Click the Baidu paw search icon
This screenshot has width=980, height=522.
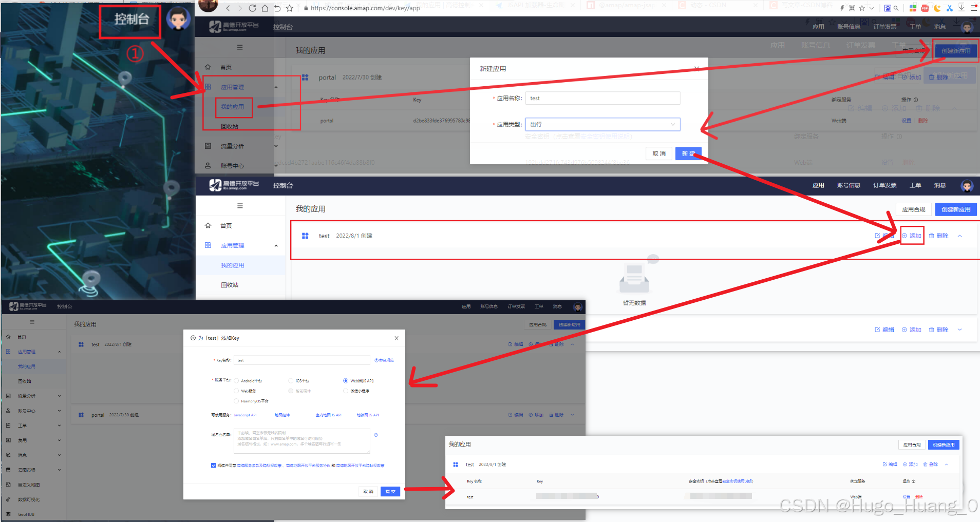click(x=888, y=8)
